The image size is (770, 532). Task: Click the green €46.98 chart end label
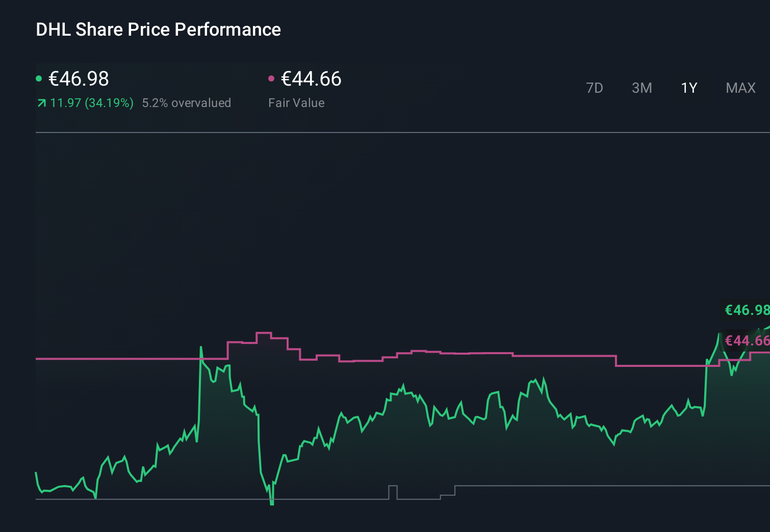[x=747, y=310]
